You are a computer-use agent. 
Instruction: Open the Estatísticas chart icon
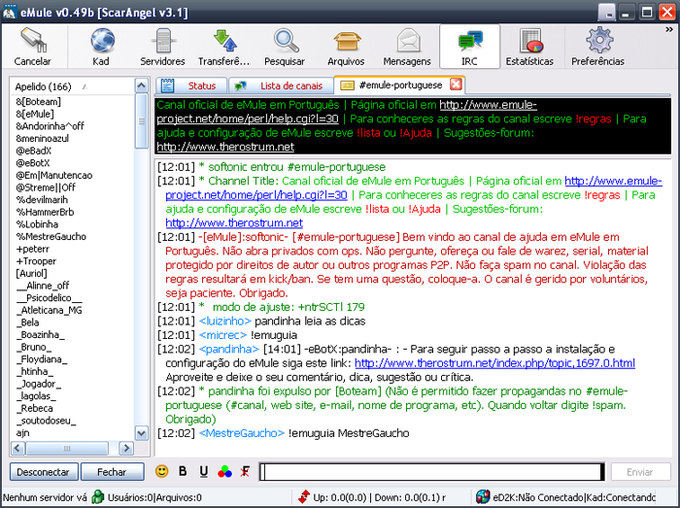pos(531,41)
